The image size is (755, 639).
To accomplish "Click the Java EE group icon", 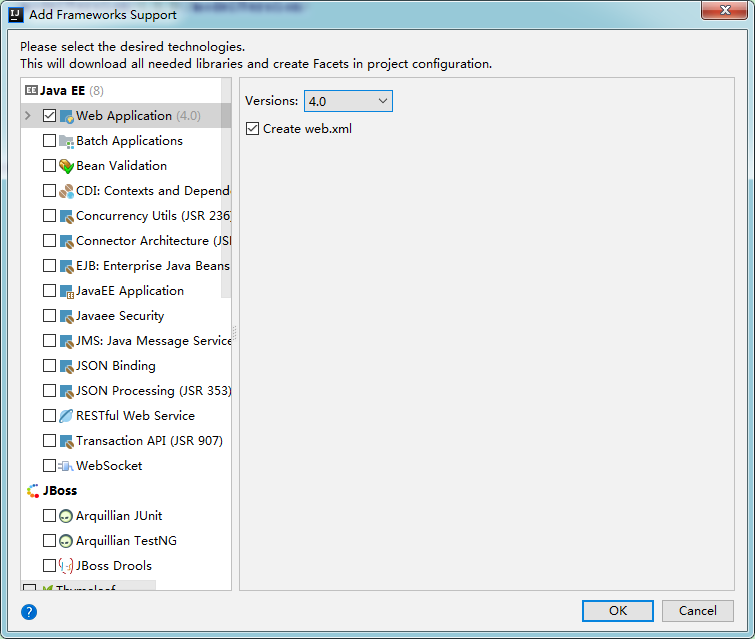I will [31, 90].
